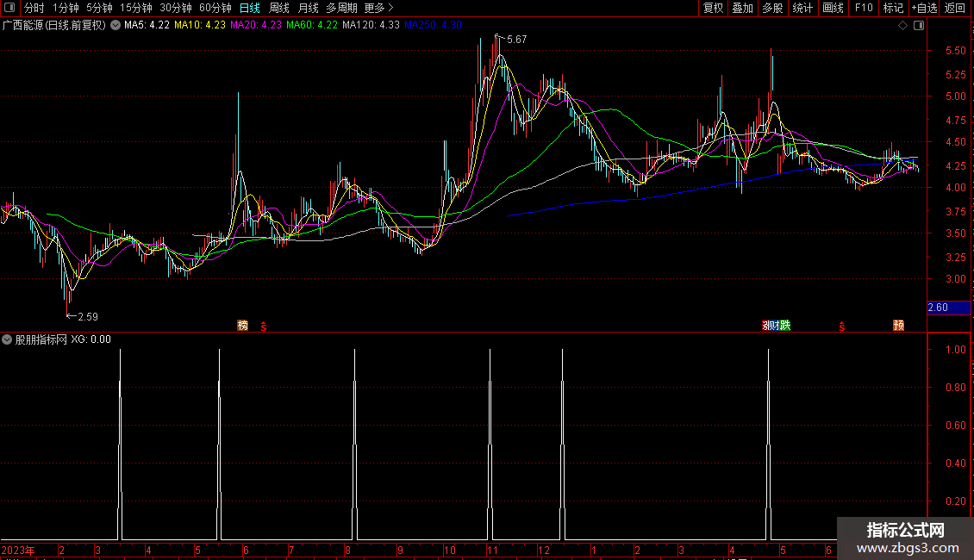Click the 叠加 overlay button

(x=743, y=8)
